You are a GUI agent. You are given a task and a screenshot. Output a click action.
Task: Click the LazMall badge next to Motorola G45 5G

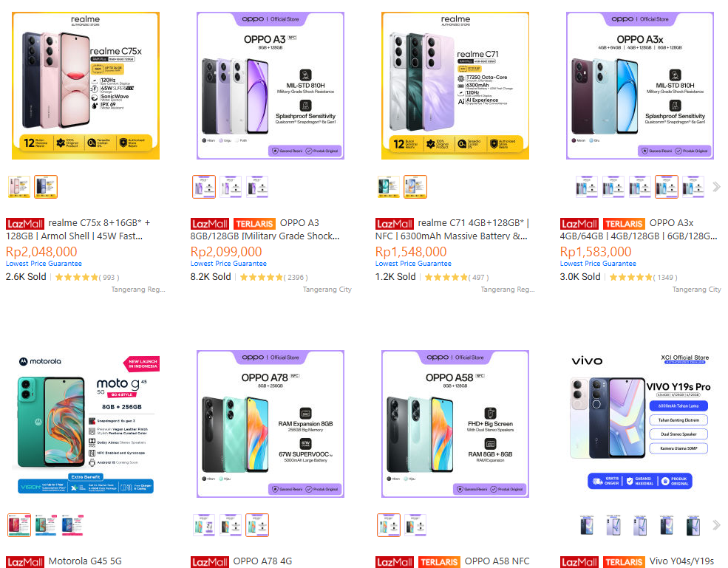point(25,561)
